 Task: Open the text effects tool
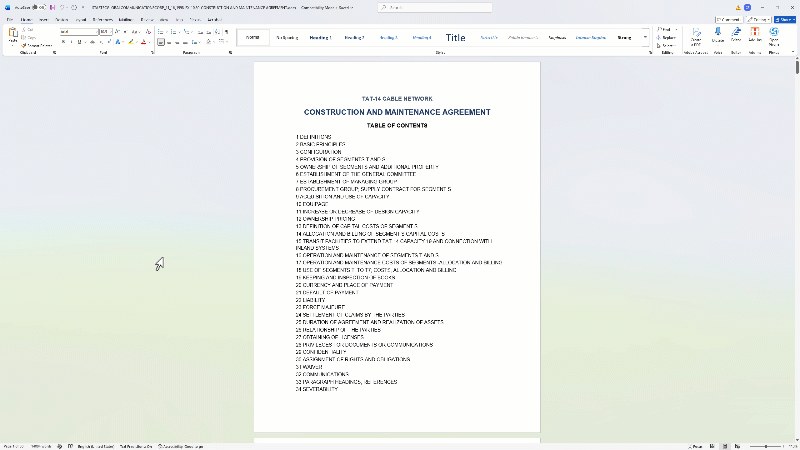pyautogui.click(x=118, y=42)
